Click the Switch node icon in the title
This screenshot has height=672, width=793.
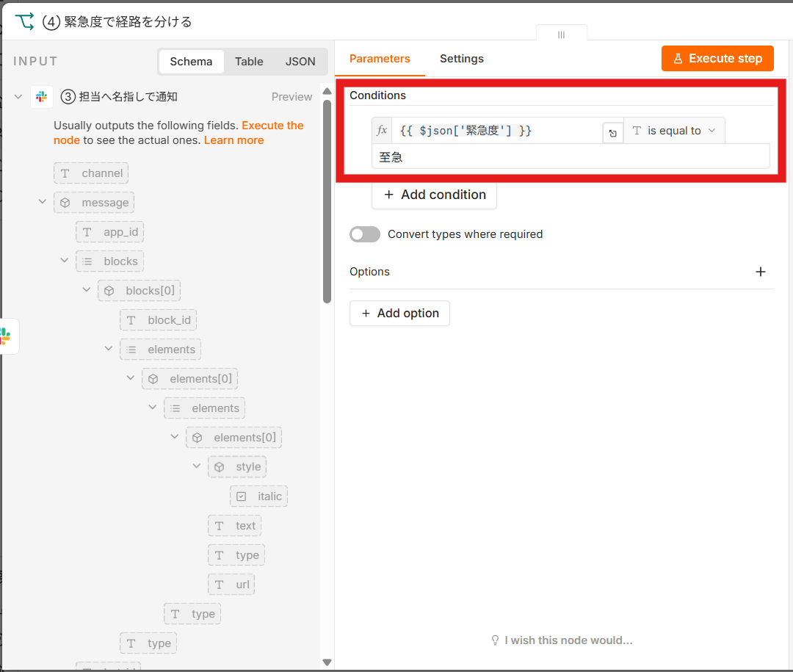(x=24, y=22)
